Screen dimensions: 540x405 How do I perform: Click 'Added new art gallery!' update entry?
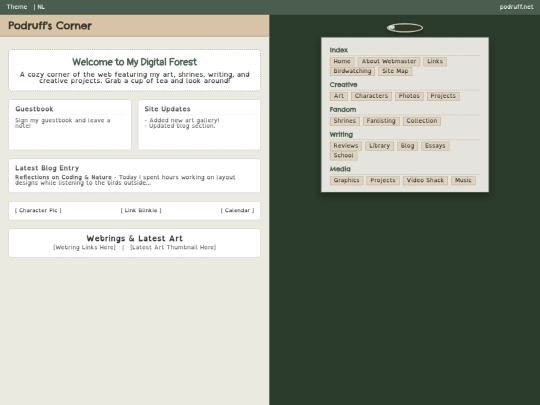(182, 120)
